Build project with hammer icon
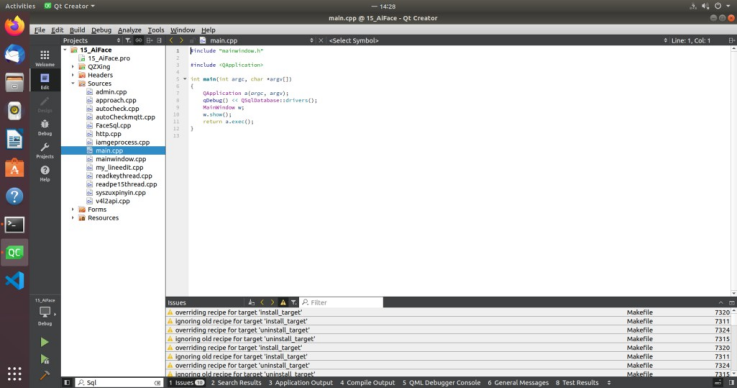 pos(44,375)
